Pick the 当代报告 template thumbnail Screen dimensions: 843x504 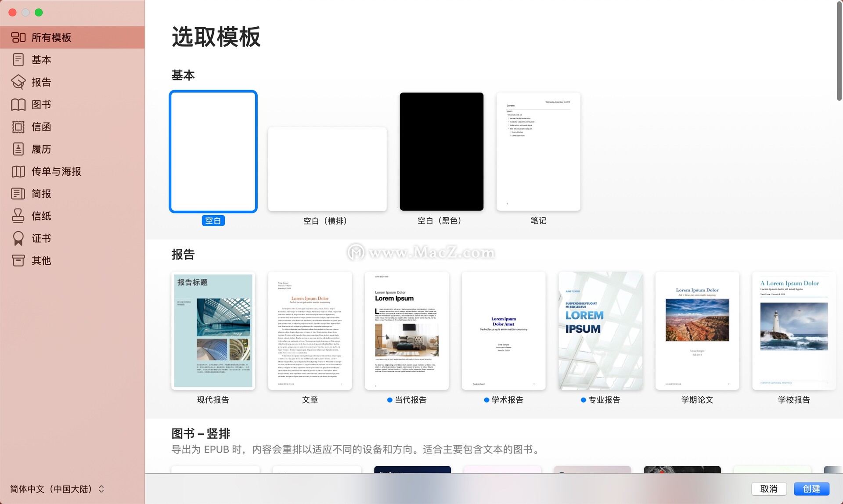(x=407, y=331)
